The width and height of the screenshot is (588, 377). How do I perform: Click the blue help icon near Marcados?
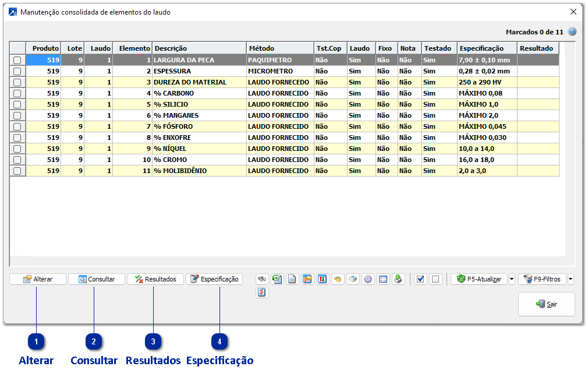click(572, 31)
